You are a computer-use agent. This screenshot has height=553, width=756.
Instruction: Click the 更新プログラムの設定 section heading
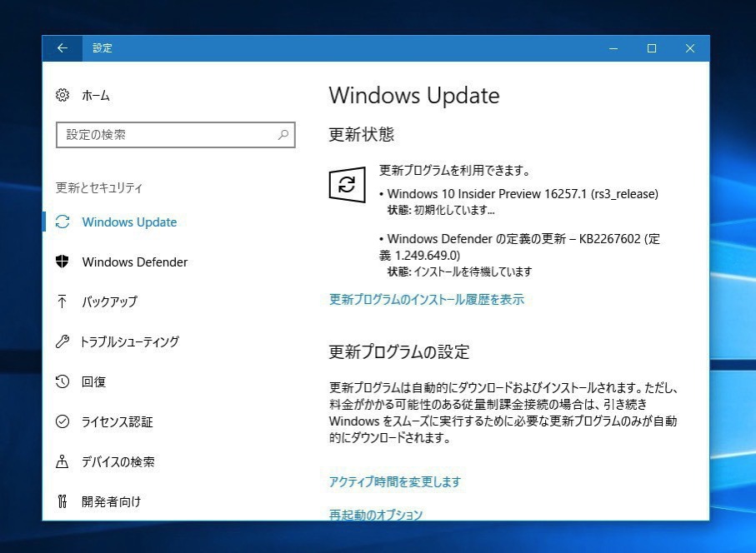[x=398, y=352]
